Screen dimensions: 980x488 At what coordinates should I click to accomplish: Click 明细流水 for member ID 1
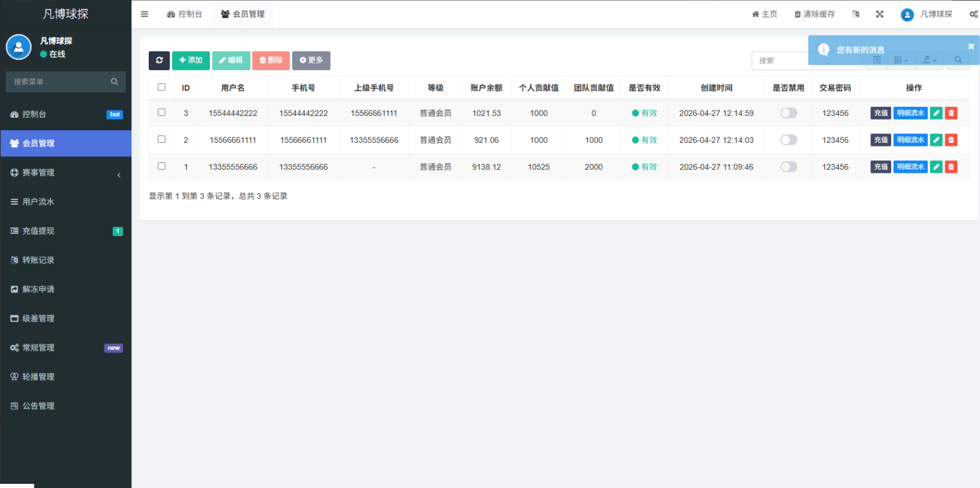(x=910, y=167)
